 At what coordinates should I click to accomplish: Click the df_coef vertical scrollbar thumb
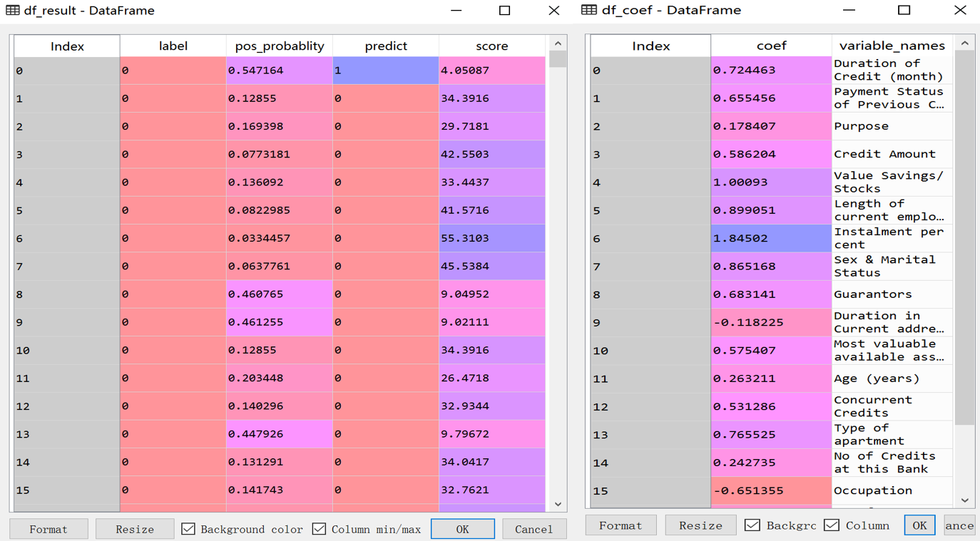click(x=965, y=237)
